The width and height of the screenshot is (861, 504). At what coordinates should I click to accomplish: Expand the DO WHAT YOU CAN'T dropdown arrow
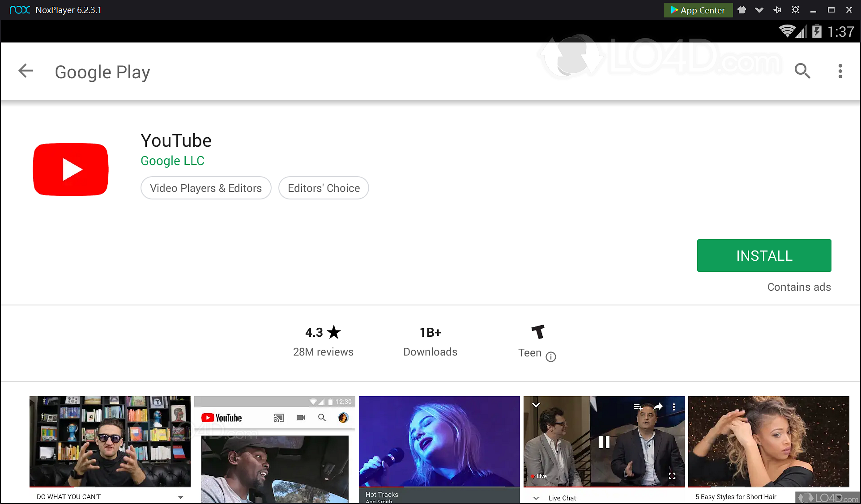click(x=180, y=497)
